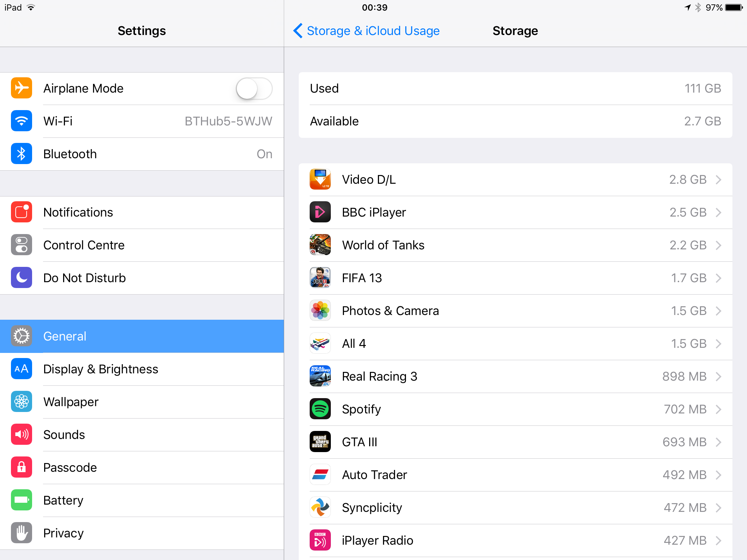Tap the Battery settings icon
This screenshot has width=747, height=560.
pyautogui.click(x=22, y=500)
